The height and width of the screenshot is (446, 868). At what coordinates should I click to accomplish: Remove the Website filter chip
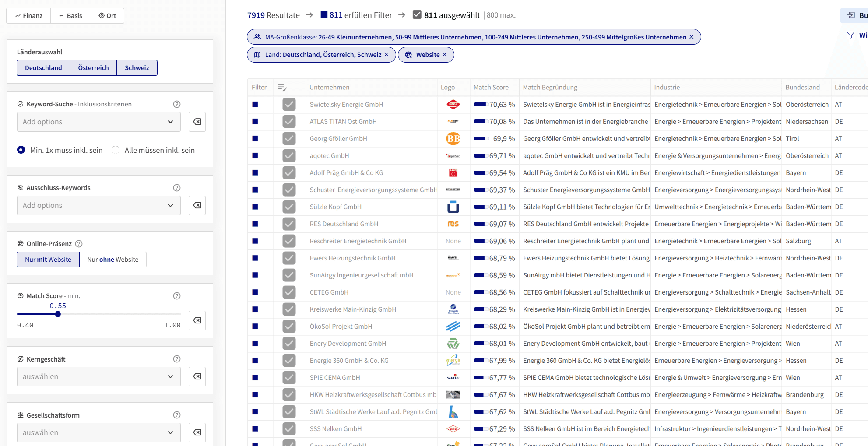445,55
